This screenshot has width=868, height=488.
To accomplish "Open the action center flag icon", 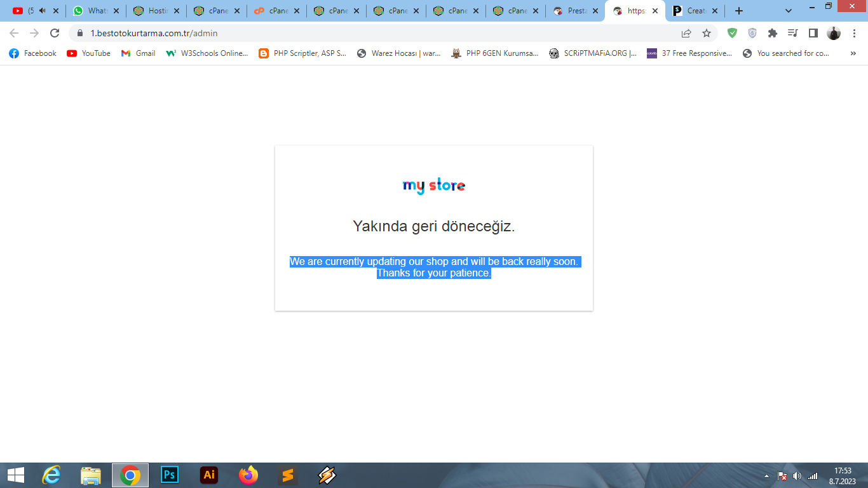I will coord(782,476).
